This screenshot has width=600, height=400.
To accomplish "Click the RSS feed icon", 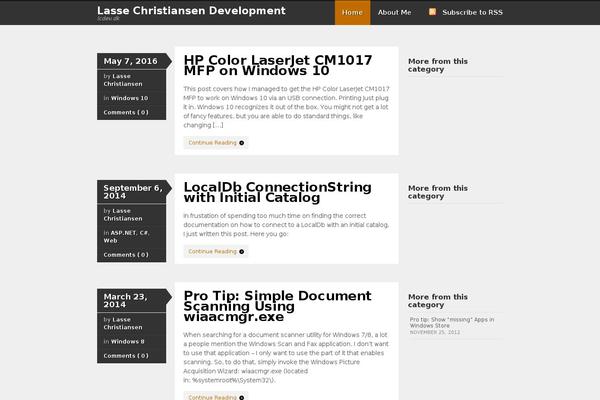I will tap(432, 12).
